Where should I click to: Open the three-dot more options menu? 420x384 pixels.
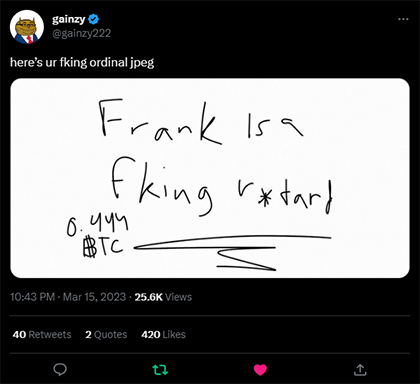[403, 19]
